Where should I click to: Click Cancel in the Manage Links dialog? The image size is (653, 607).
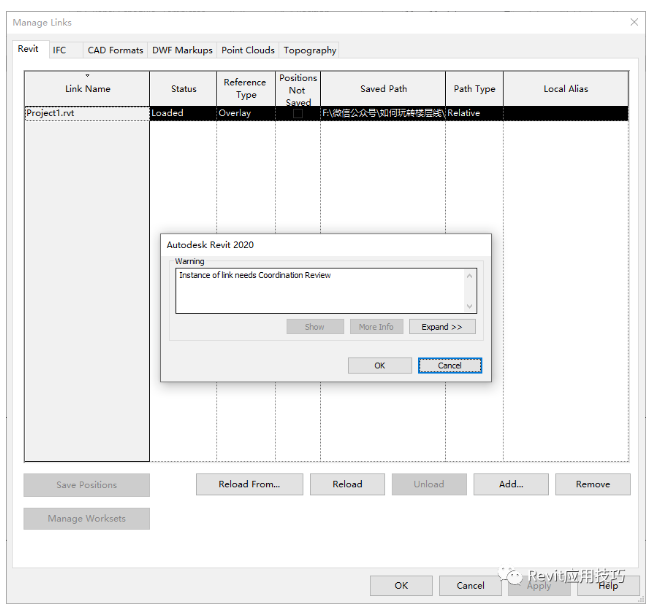(470, 585)
